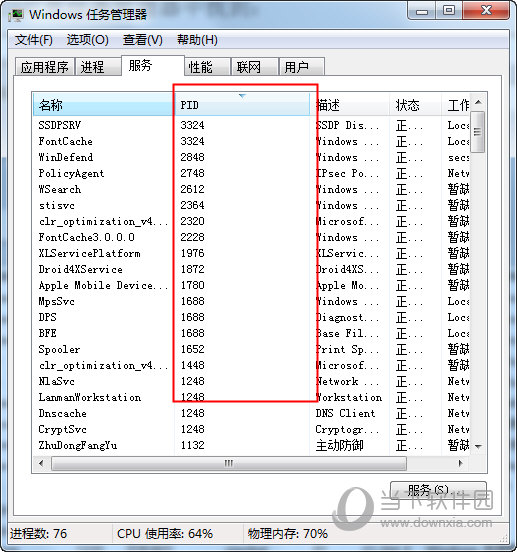Select the Apple Mobile Device service row

pos(251,286)
